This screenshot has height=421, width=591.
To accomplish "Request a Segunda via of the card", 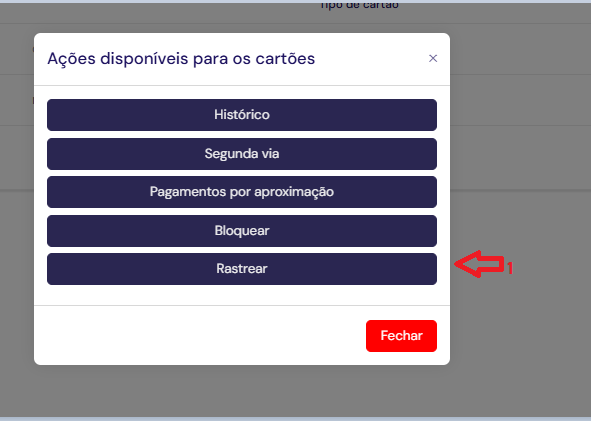I will [242, 154].
